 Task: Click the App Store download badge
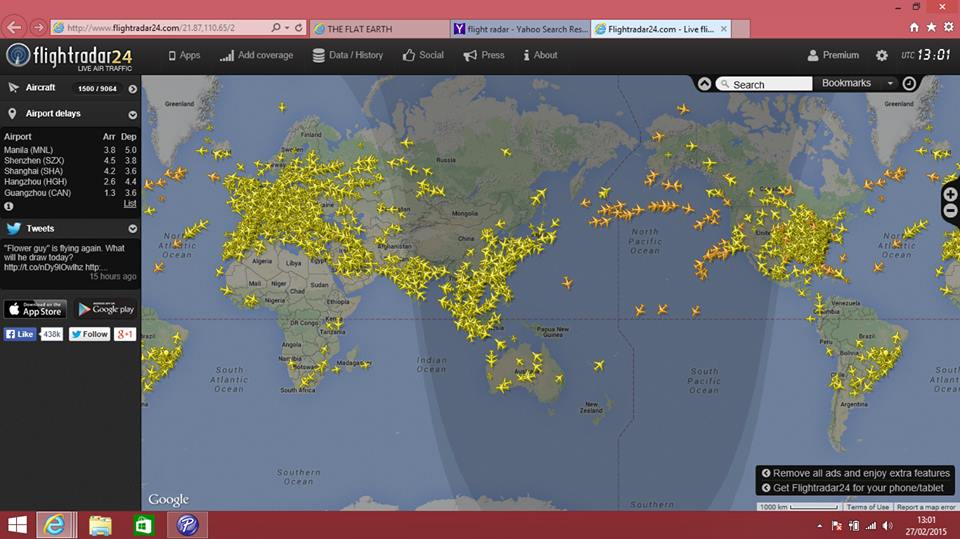[36, 309]
